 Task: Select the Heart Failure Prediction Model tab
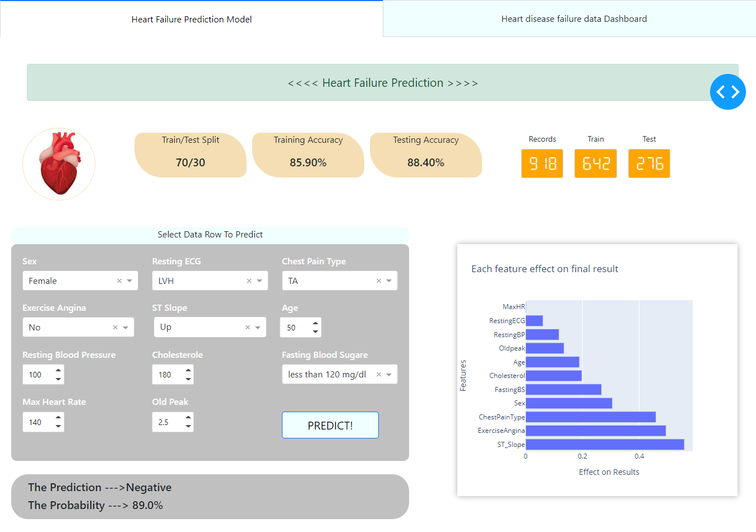click(x=191, y=19)
